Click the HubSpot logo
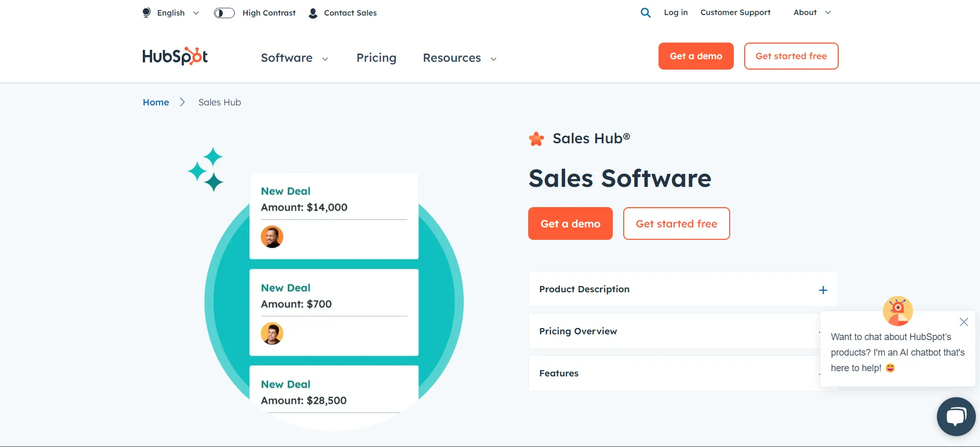980x447 pixels. (x=175, y=56)
